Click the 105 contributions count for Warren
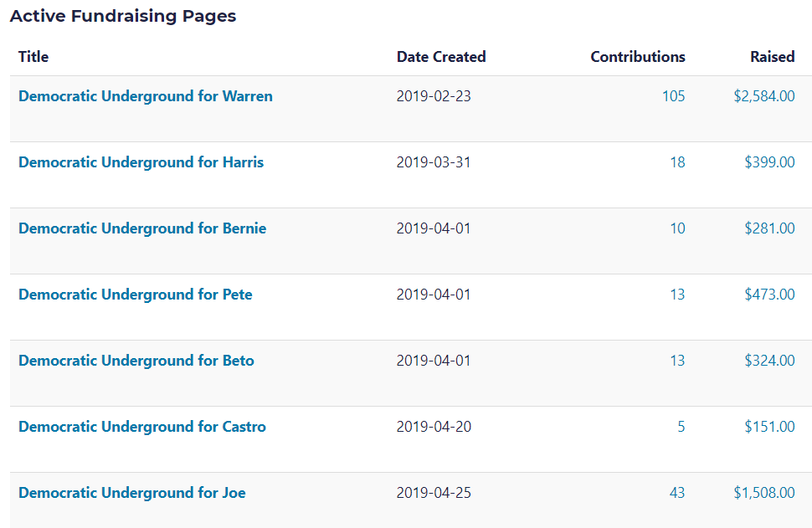The height and width of the screenshot is (528, 812). coord(673,96)
